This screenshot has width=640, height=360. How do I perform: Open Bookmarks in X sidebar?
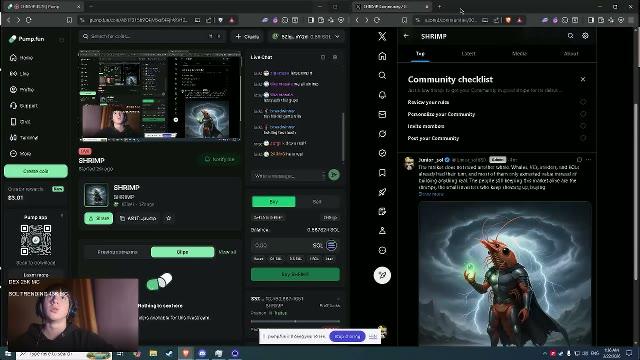tap(382, 173)
